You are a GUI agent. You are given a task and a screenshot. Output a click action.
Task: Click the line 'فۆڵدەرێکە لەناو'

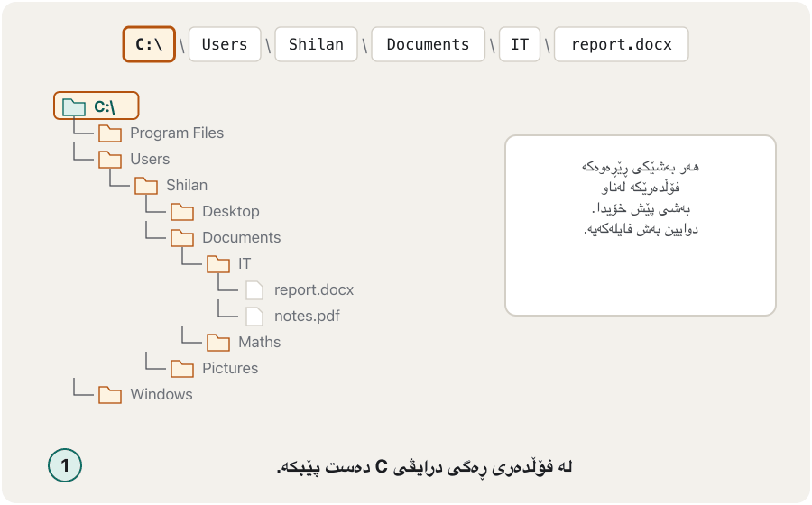coord(640,188)
